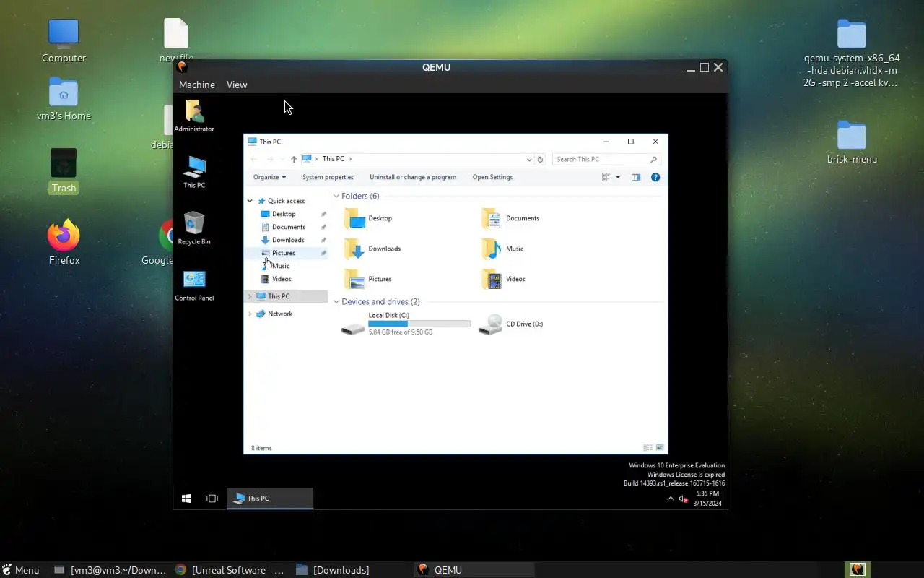Select the qemu-system-x86_64 folder on host desktop
The width and height of the screenshot is (924, 578).
click(x=852, y=53)
